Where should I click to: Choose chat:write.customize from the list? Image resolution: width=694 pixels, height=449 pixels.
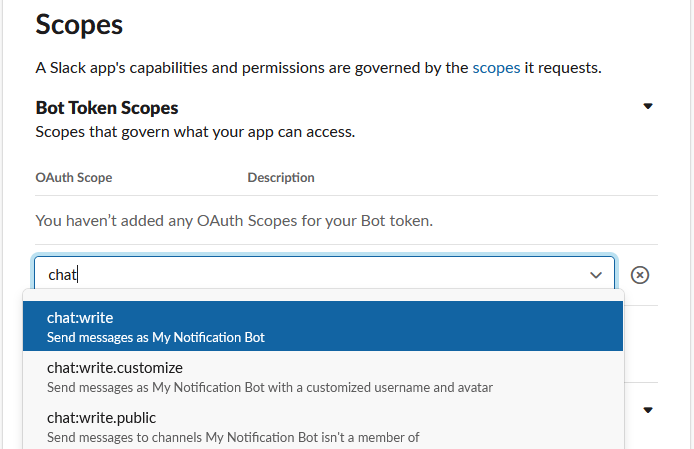[x=323, y=376]
